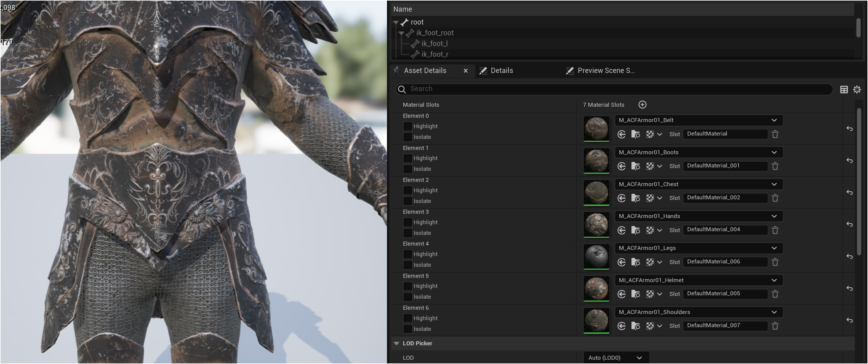The image size is (868, 364).
Task: Enable Isolate for Element 1
Action: tap(407, 169)
